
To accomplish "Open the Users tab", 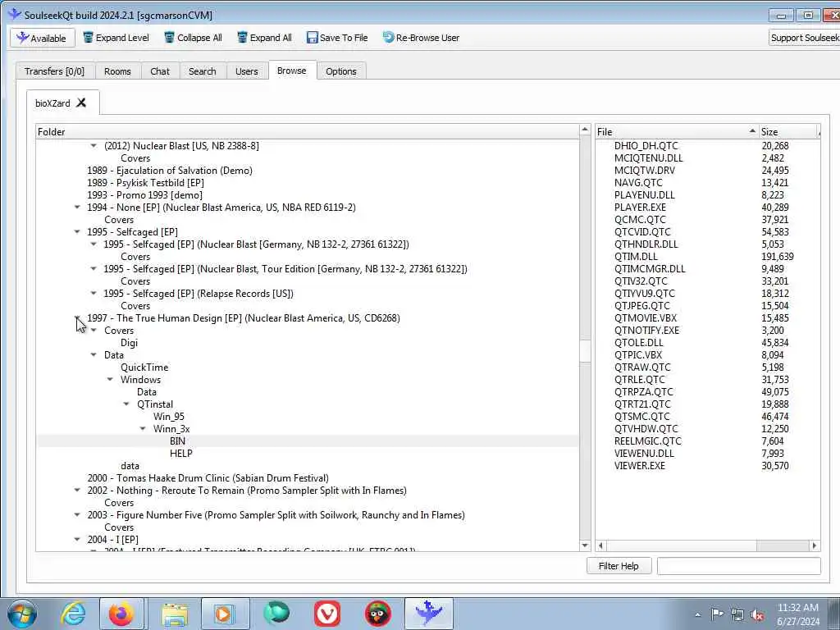I will coord(246,71).
